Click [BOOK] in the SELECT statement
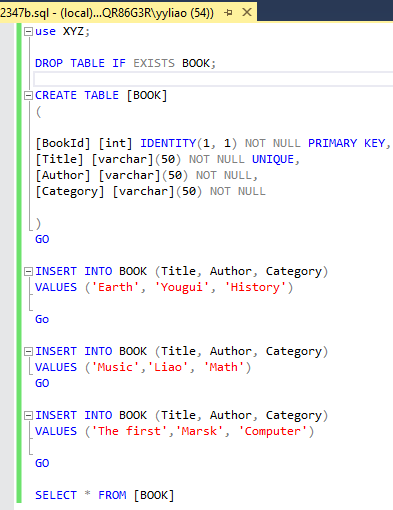393x510 pixels. (154, 495)
